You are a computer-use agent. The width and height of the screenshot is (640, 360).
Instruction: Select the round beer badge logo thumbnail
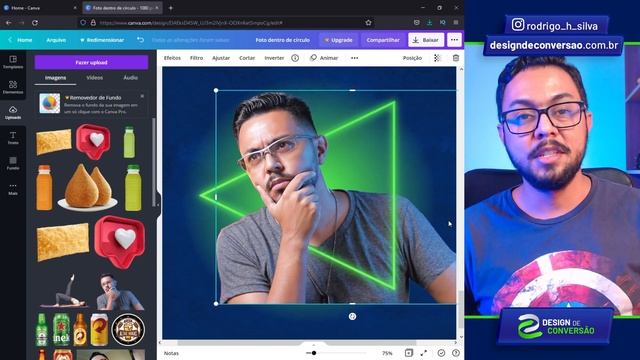point(128,330)
